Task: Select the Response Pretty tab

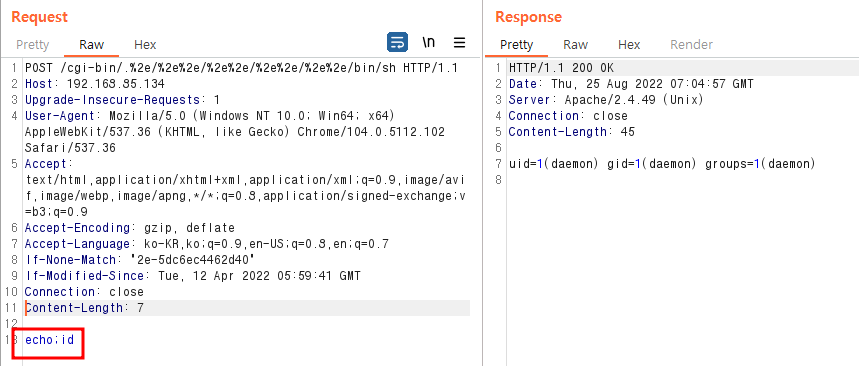Action: coord(517,44)
